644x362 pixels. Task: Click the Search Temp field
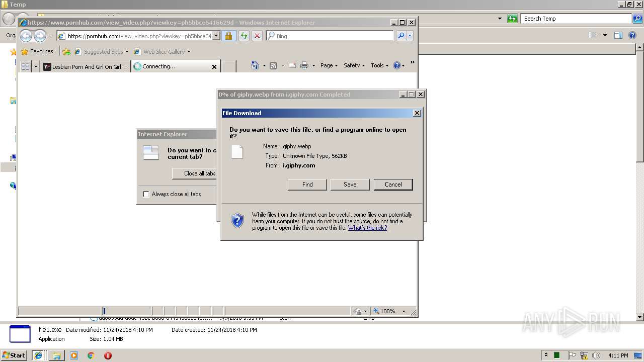point(576,19)
